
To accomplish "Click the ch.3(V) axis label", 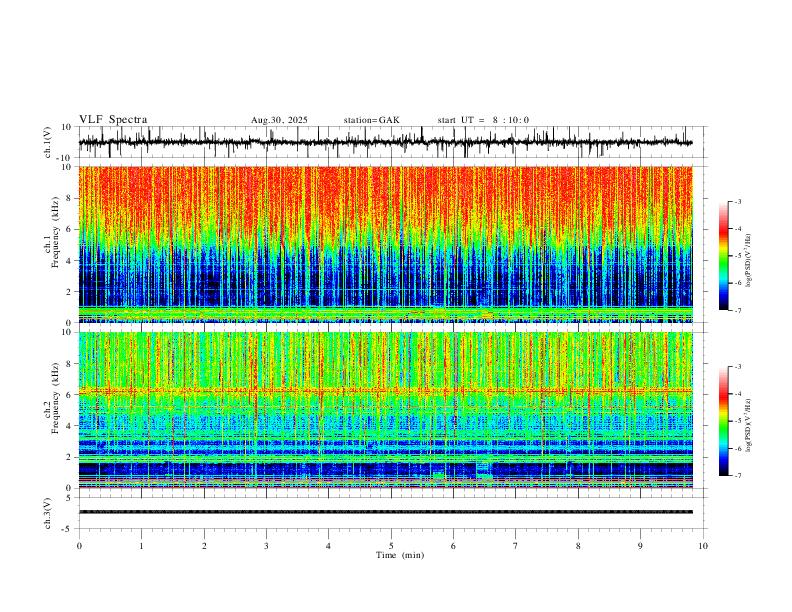I will (48, 513).
